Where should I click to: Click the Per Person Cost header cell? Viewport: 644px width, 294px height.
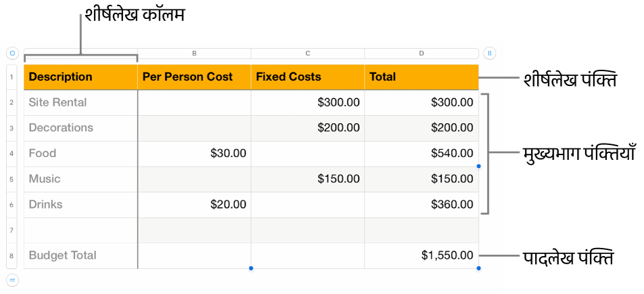click(194, 77)
